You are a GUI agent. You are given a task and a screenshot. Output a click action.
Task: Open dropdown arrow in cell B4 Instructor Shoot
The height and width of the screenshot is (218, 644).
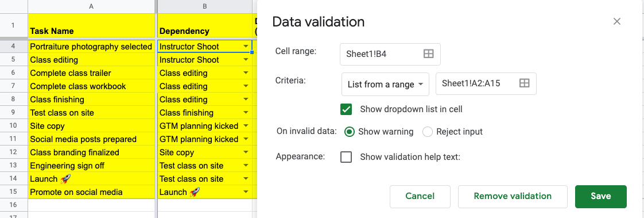click(246, 47)
